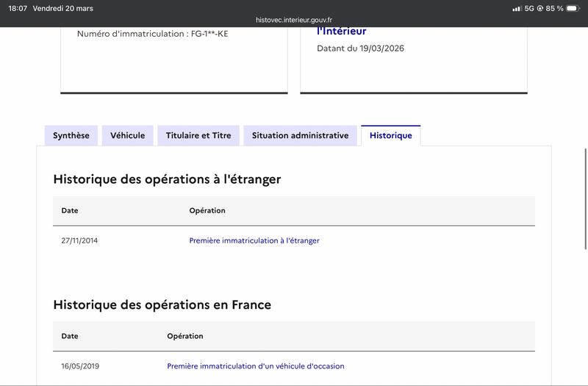Click the active Historique tab

(x=390, y=135)
